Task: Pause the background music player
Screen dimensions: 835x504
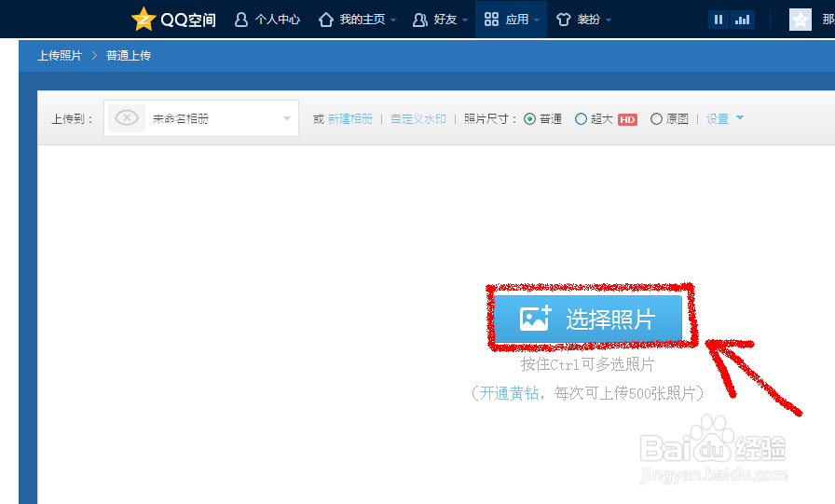Action: click(719, 20)
